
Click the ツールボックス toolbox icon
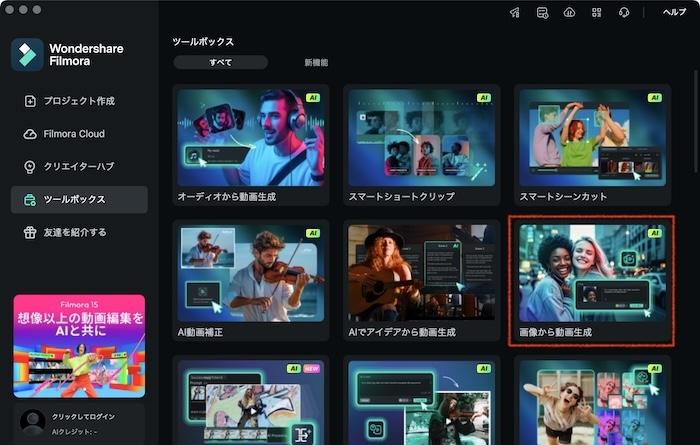pos(30,200)
